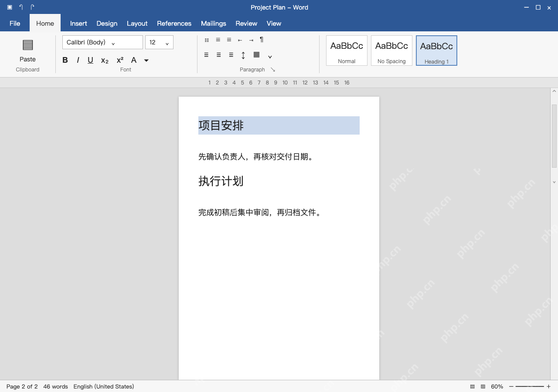Image resolution: width=558 pixels, height=392 pixels.
Task: Switch to the Layout tab
Action: click(x=137, y=24)
